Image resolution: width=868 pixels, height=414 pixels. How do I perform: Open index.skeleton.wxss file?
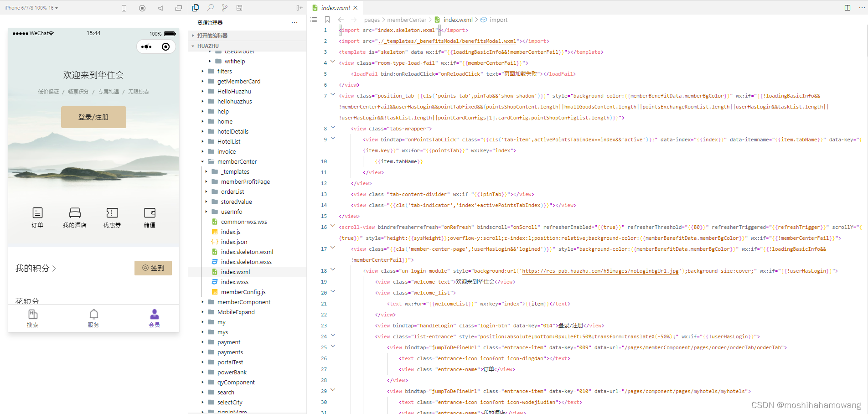(247, 262)
